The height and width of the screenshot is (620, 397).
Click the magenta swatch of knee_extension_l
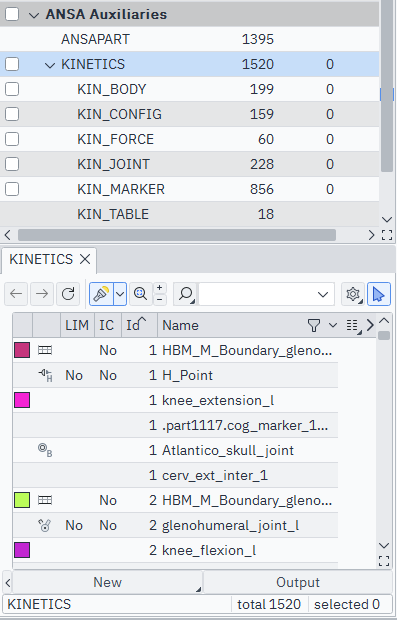22,400
